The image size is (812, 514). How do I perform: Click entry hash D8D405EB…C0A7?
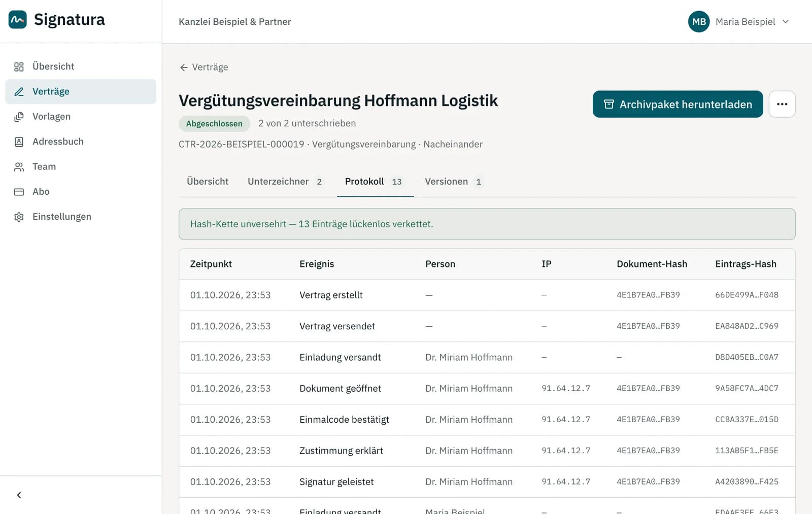point(747,357)
